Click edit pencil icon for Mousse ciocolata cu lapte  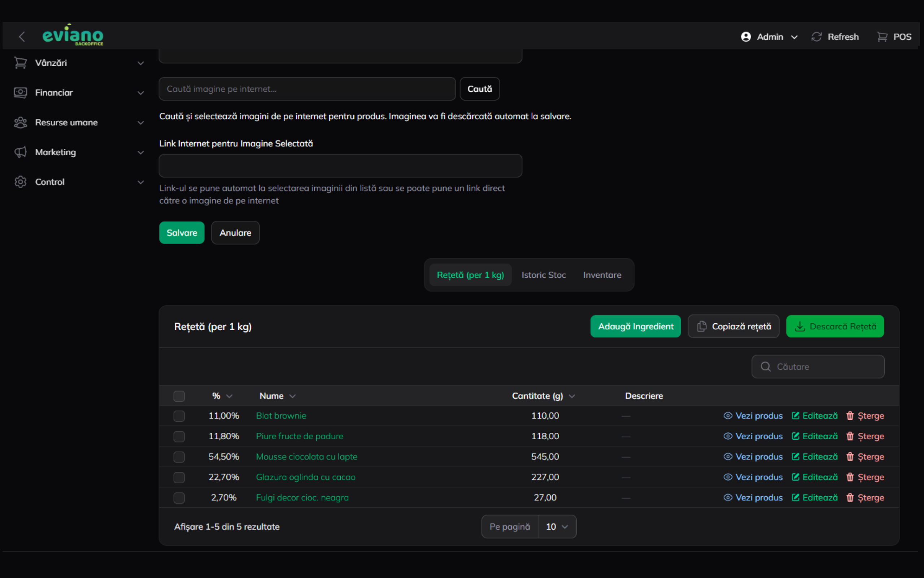point(796,456)
